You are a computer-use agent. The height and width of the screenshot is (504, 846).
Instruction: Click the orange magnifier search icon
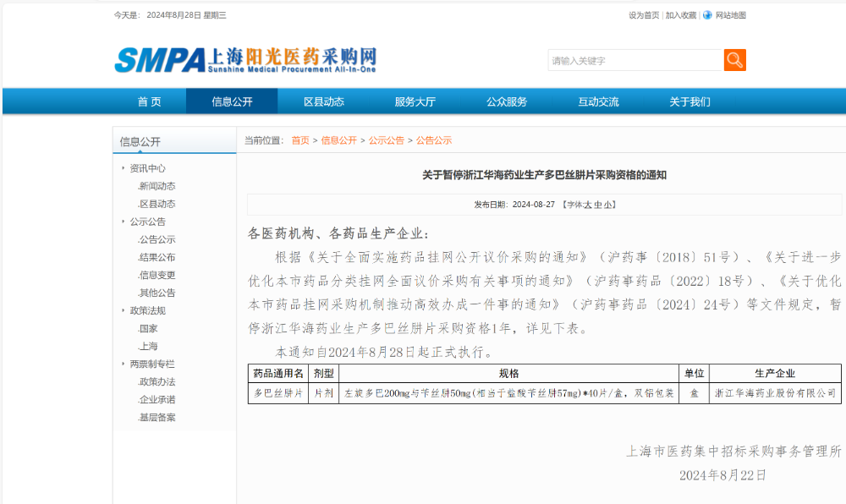click(x=734, y=60)
